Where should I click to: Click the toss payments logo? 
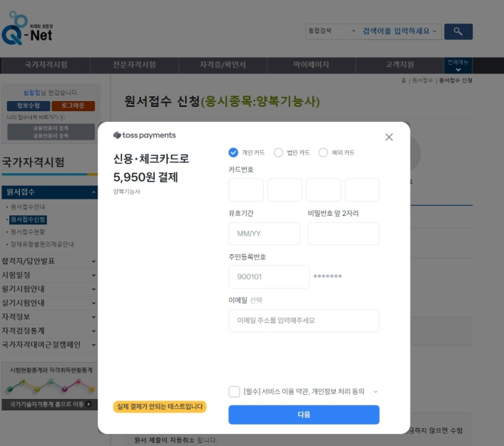[x=144, y=135]
